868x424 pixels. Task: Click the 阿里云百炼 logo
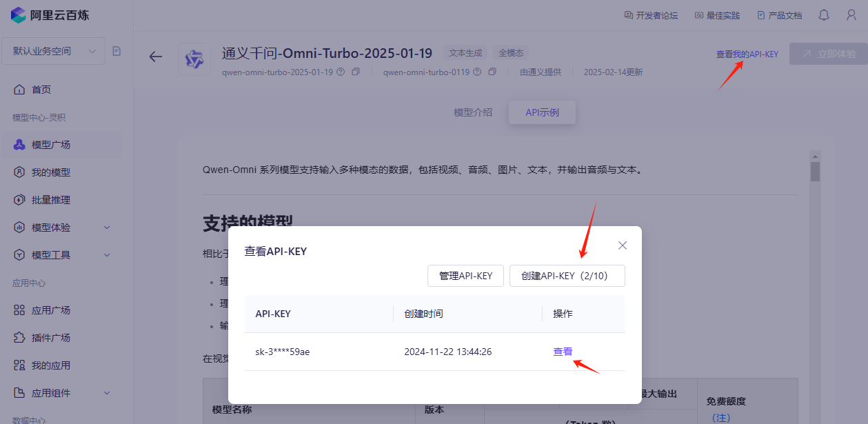(50, 14)
